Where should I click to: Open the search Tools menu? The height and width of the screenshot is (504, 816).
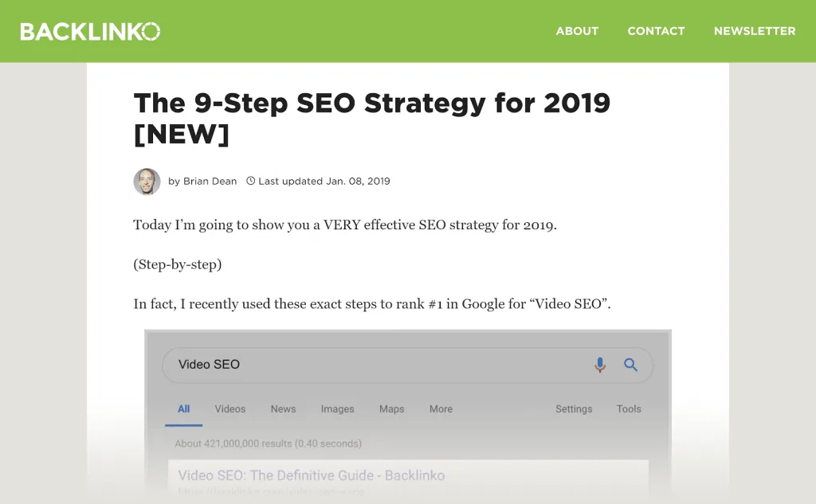629,409
